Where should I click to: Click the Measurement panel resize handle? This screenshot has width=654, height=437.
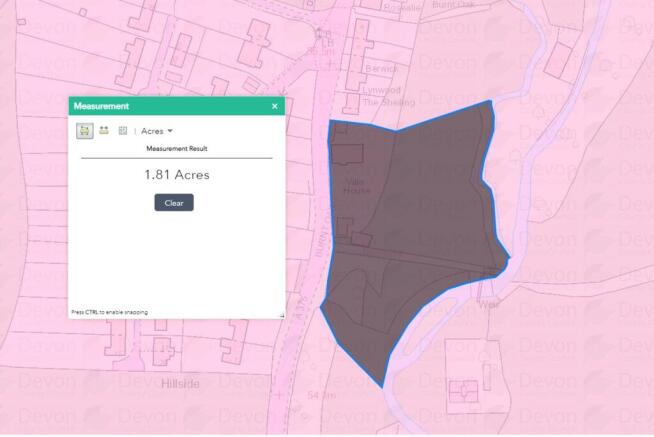(281, 315)
